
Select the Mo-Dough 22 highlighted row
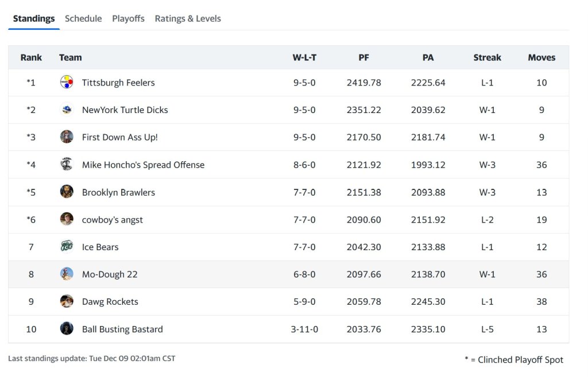pos(287,274)
